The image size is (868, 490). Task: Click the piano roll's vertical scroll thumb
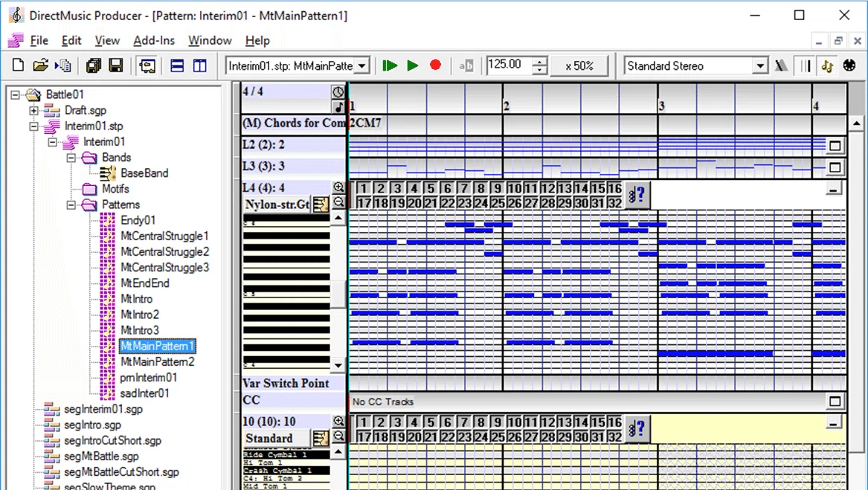(338, 294)
